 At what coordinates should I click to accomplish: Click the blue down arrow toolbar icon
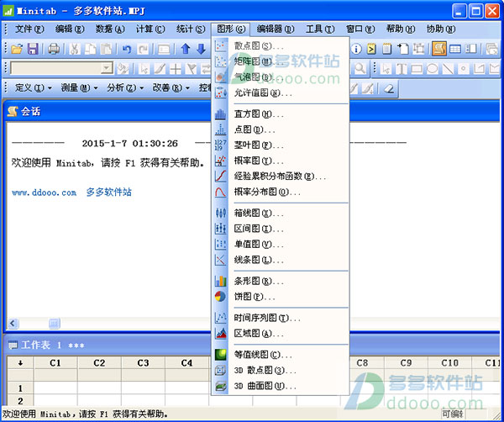click(202, 49)
